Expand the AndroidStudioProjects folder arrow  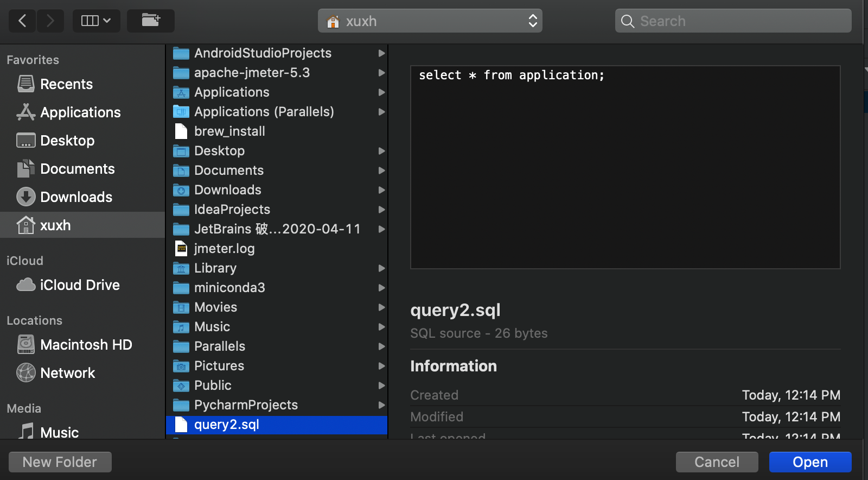[381, 53]
